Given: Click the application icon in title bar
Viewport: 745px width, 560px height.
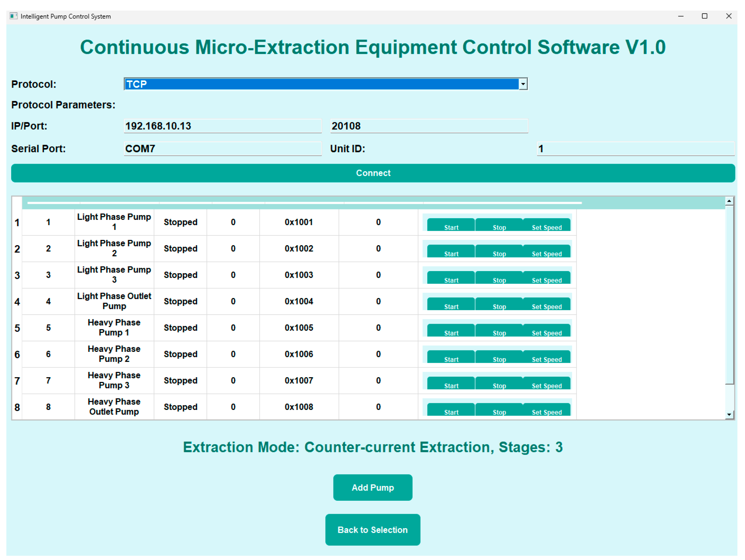Looking at the screenshot, I should 14,16.
